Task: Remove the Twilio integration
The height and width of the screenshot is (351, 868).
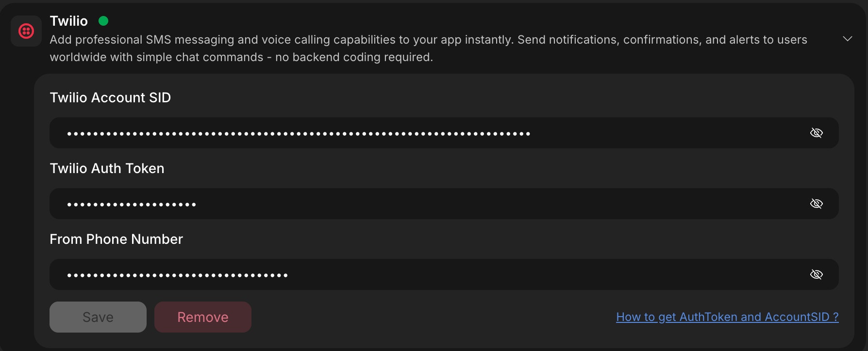Action: pyautogui.click(x=202, y=317)
